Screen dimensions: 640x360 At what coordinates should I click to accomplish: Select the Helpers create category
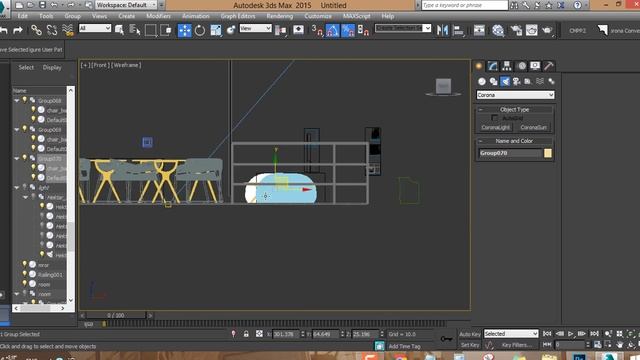pyautogui.click(x=528, y=81)
